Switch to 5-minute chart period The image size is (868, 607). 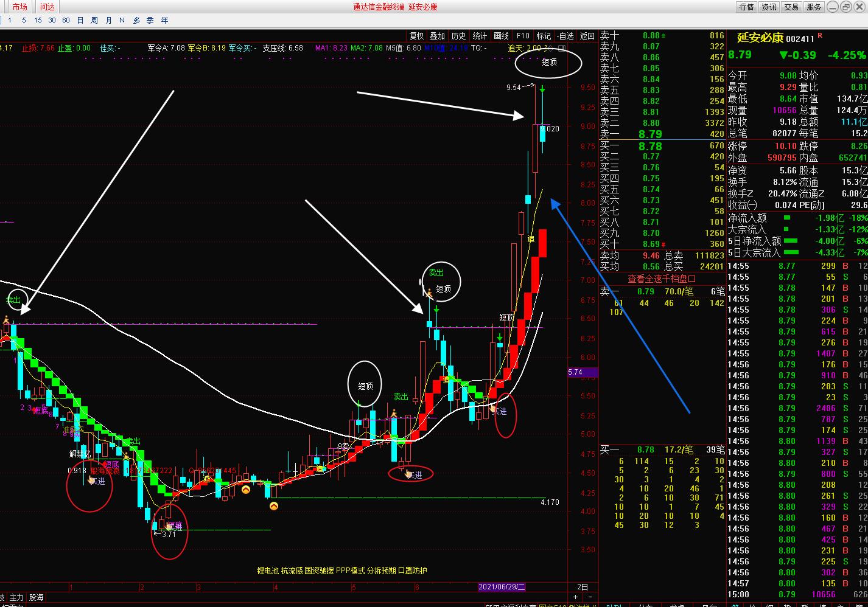pyautogui.click(x=24, y=20)
